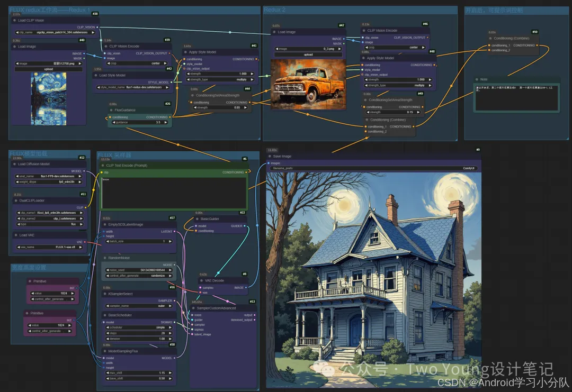Change the DualCLIPLoader type flux option
Viewport: 572px width, 392px height.
(x=49, y=224)
